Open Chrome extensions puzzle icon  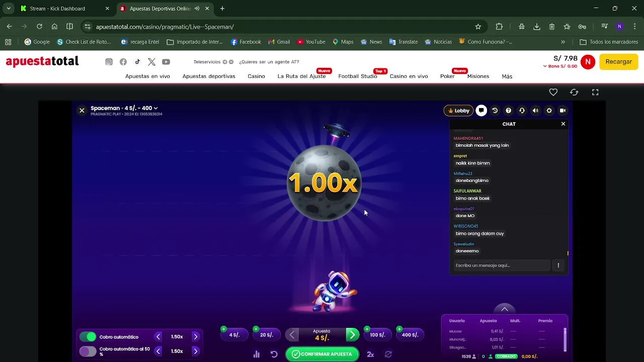coord(499,27)
